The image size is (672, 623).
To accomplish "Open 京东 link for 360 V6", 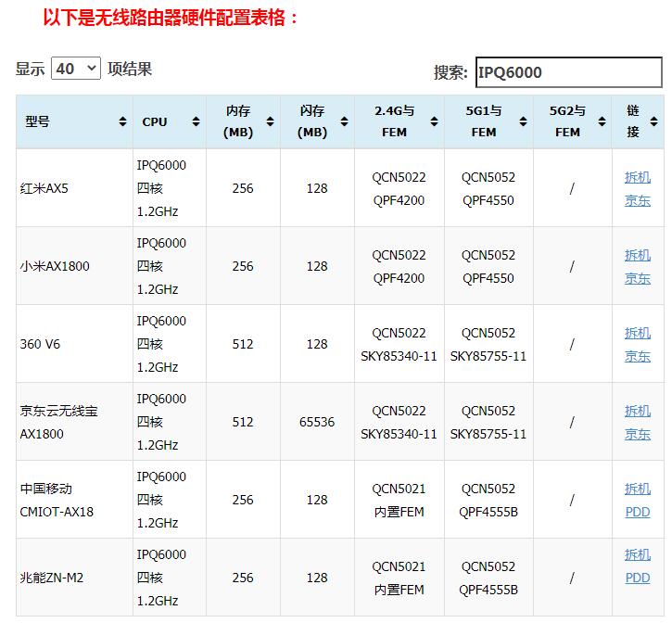I will pos(638,356).
